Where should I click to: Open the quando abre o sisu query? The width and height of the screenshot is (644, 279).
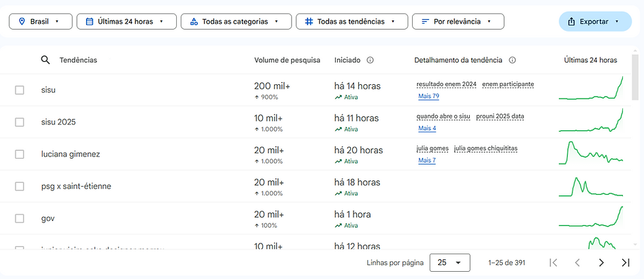(x=443, y=116)
